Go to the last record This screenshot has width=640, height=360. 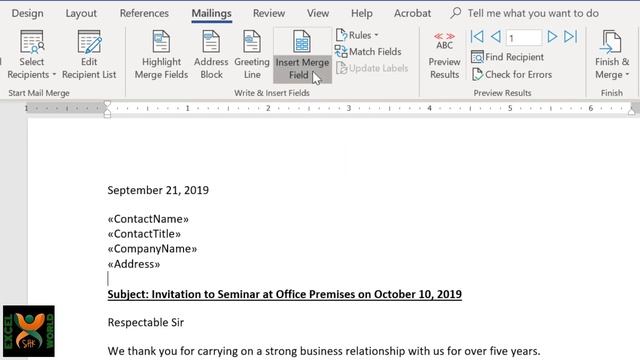point(570,37)
